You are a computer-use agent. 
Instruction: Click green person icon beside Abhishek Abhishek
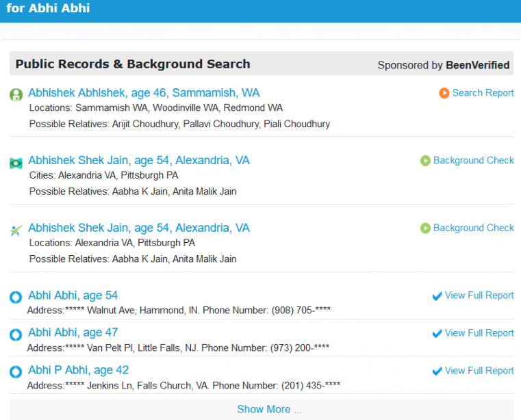point(16,94)
